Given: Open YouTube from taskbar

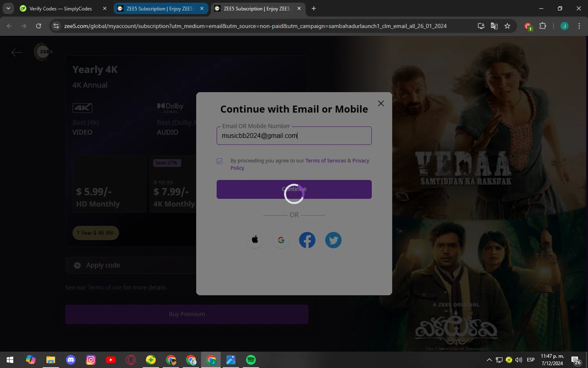Looking at the screenshot, I should (x=111, y=360).
